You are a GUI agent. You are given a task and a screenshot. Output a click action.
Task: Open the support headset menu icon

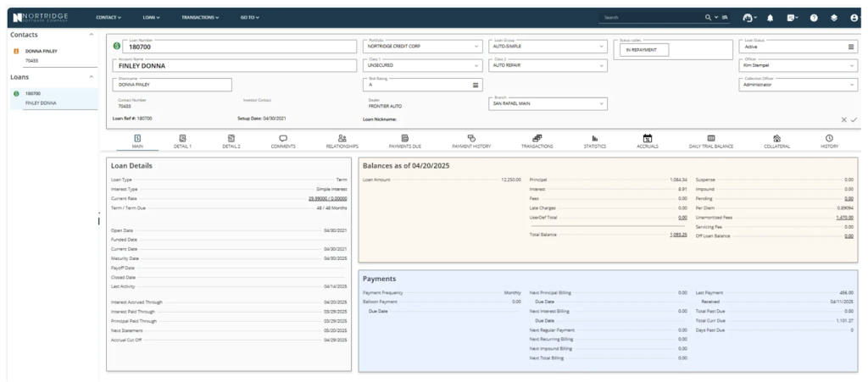pyautogui.click(x=748, y=18)
